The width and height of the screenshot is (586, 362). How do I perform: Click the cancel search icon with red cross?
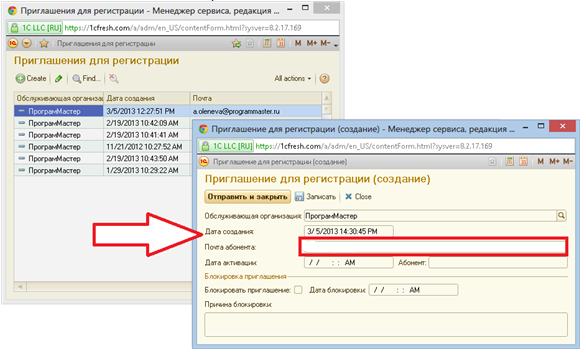coord(114,78)
